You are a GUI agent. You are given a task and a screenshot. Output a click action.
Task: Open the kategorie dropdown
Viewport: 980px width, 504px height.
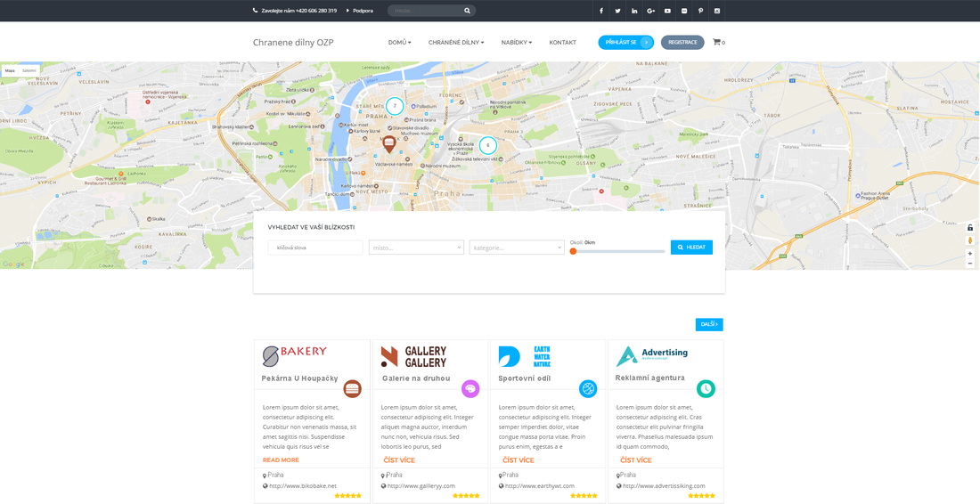[x=517, y=248]
